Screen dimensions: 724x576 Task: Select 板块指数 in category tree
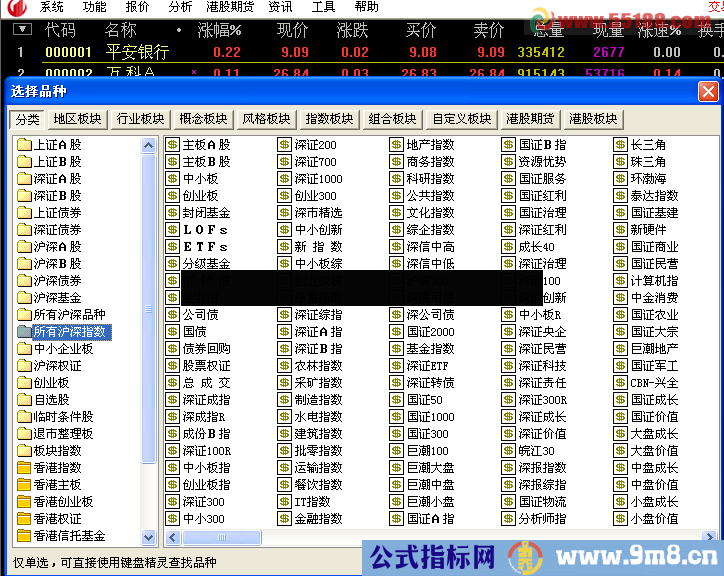click(x=57, y=451)
